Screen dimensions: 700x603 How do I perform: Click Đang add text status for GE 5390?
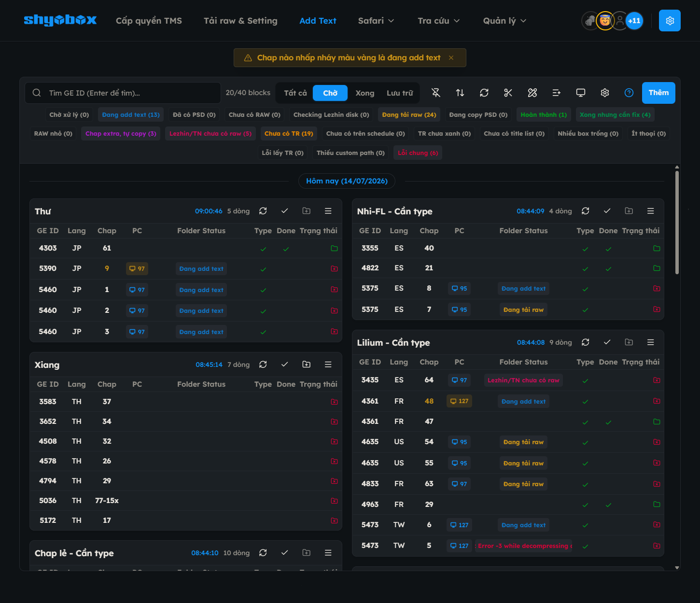[201, 269]
